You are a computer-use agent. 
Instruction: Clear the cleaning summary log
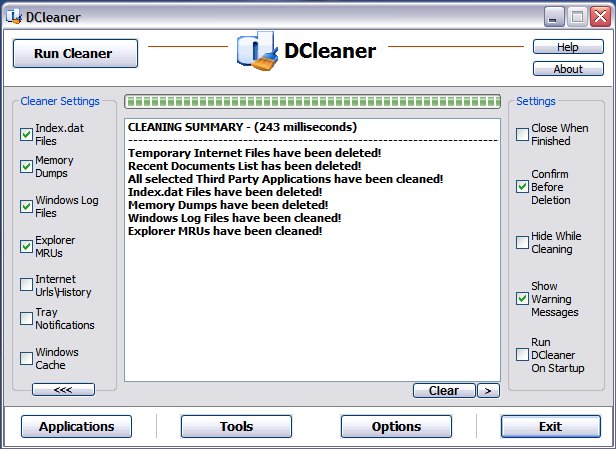(444, 391)
